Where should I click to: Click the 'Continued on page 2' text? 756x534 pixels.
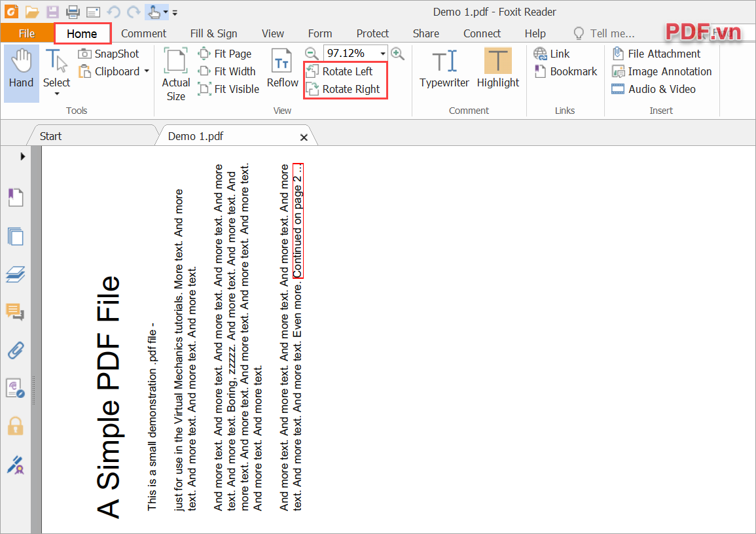[x=297, y=221]
